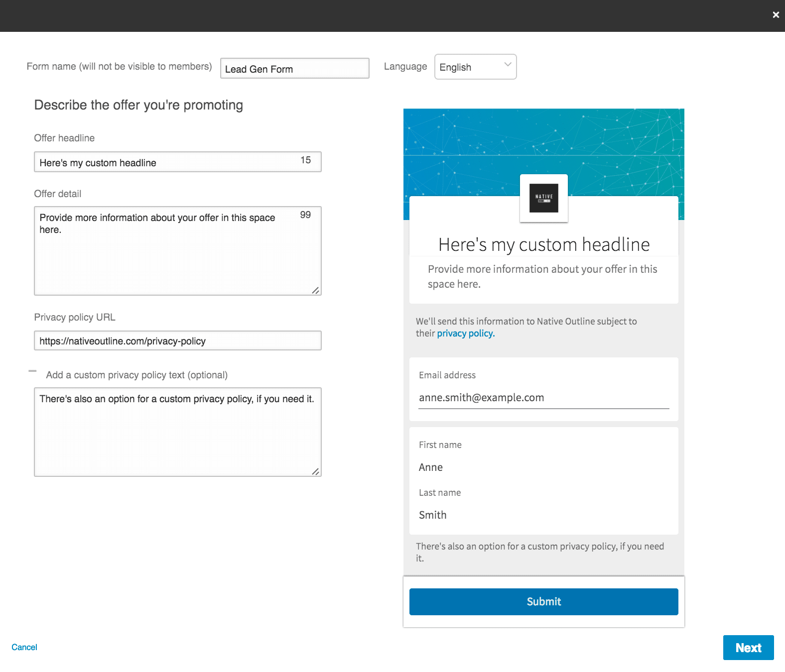The width and height of the screenshot is (785, 672).
Task: Click the Form name input field
Action: (x=294, y=69)
